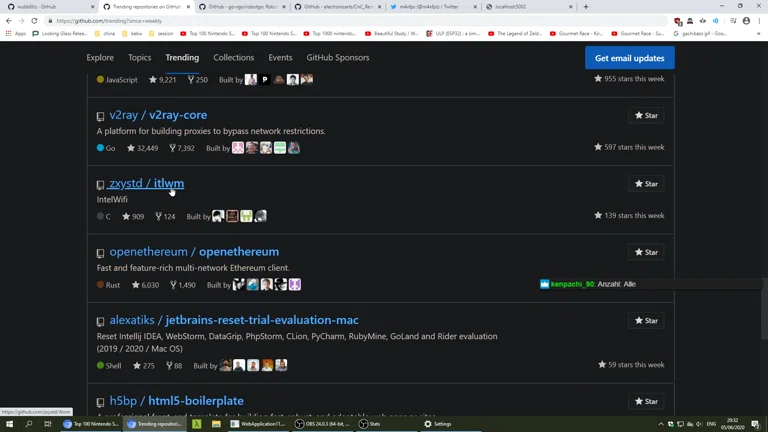768x432 pixels.
Task: Open the session bookmarks folder
Action: pos(161,34)
